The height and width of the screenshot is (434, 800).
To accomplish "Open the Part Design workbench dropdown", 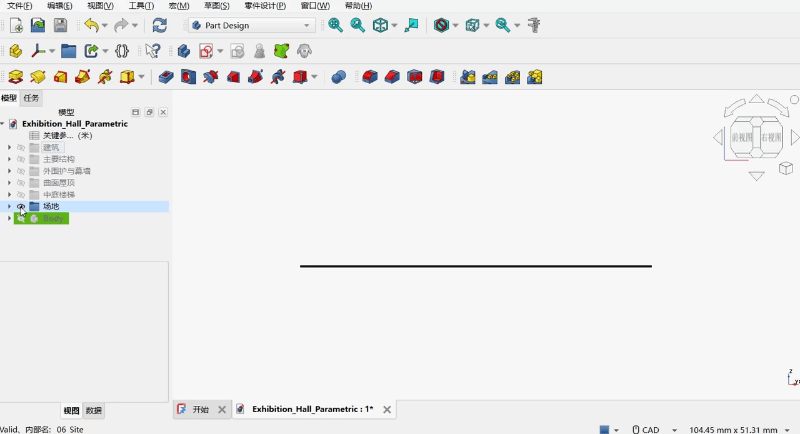I will click(252, 25).
